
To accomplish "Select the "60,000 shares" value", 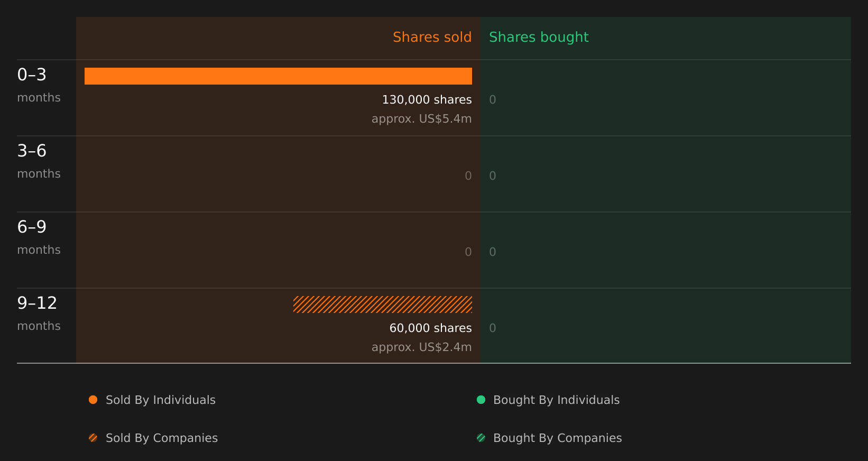I will click(431, 328).
